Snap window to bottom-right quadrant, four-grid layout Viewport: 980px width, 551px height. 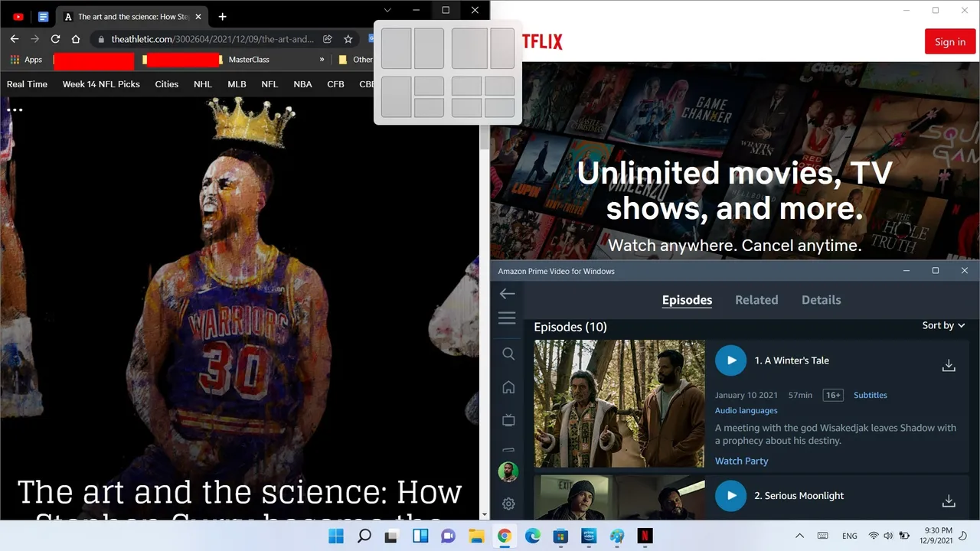click(x=499, y=107)
